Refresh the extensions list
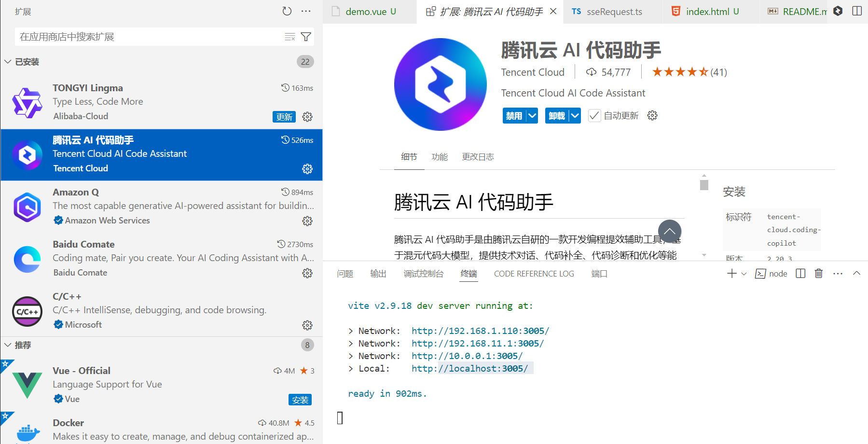868x444 pixels. click(x=287, y=11)
